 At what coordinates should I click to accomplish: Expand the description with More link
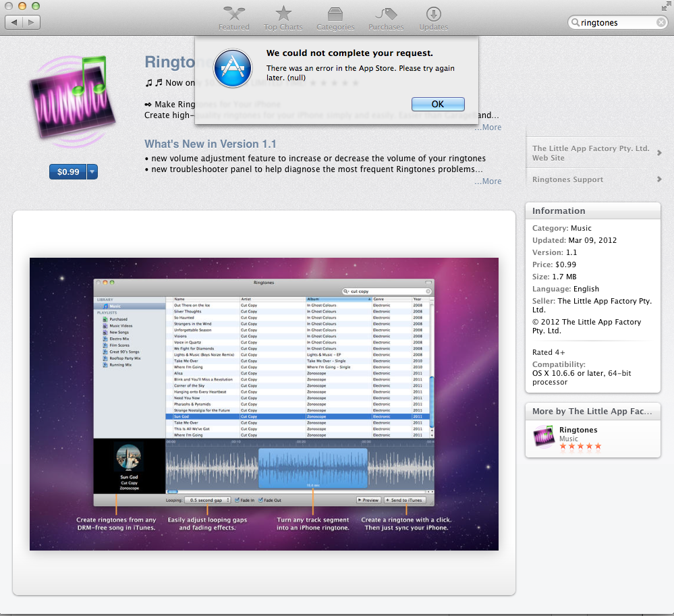point(488,128)
